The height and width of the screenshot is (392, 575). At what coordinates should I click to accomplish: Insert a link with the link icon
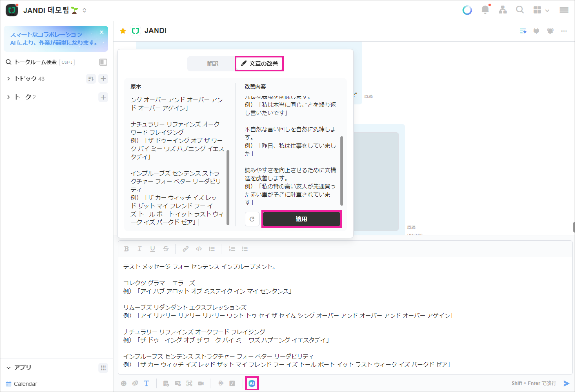185,249
